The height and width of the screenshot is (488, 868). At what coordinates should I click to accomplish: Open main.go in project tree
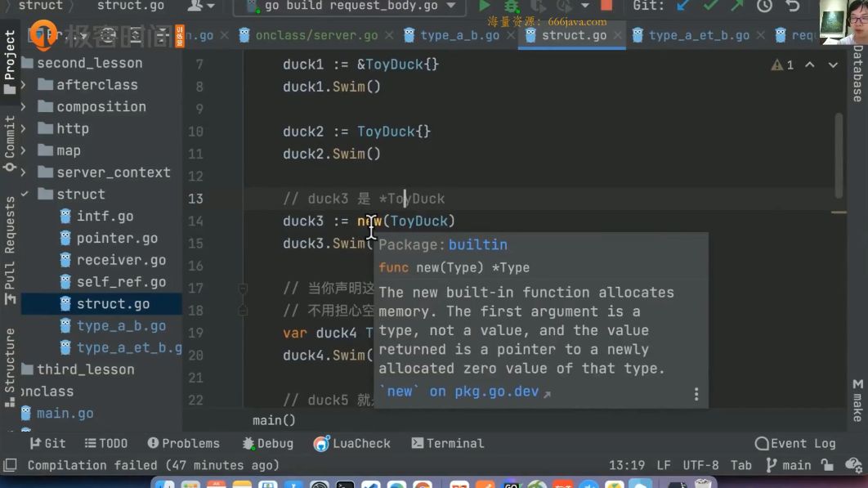65,414
